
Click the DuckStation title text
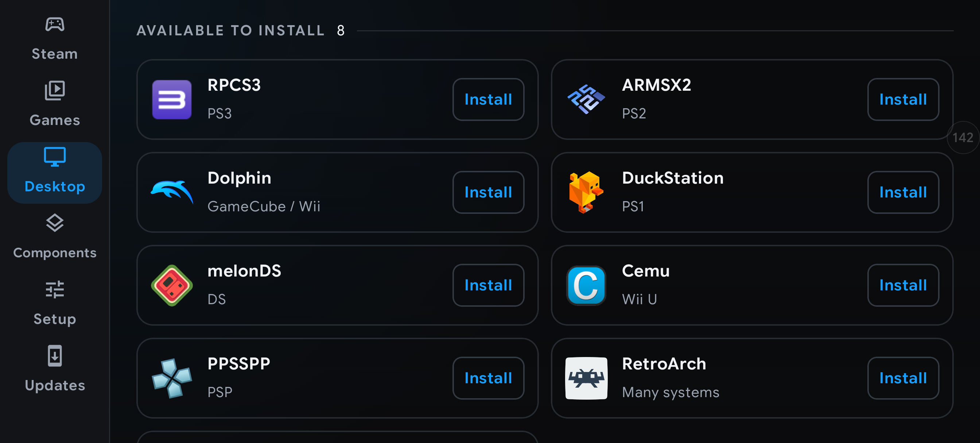pos(673,178)
